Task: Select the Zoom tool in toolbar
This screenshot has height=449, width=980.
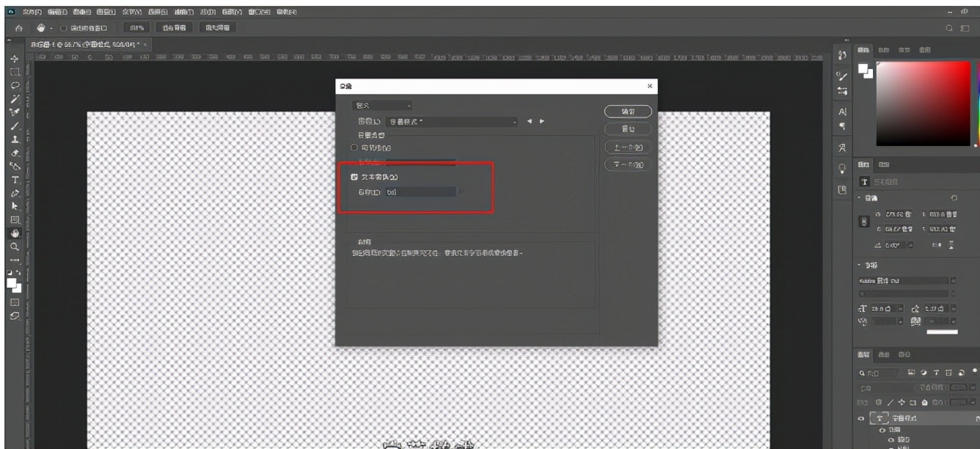Action: point(14,246)
